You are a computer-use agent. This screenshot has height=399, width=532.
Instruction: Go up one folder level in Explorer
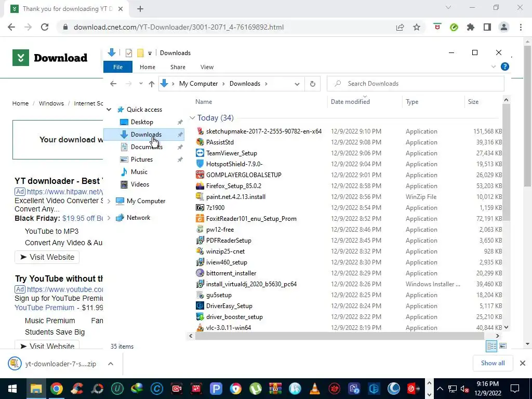click(151, 84)
